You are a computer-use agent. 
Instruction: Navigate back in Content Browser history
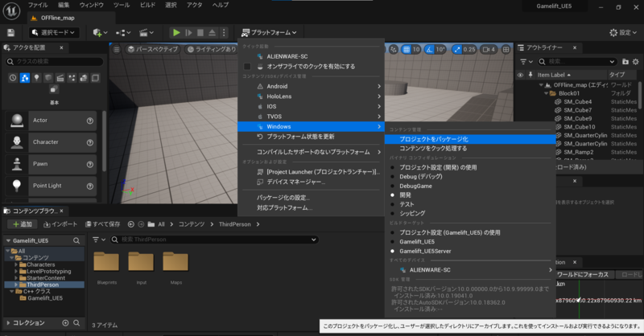point(130,224)
